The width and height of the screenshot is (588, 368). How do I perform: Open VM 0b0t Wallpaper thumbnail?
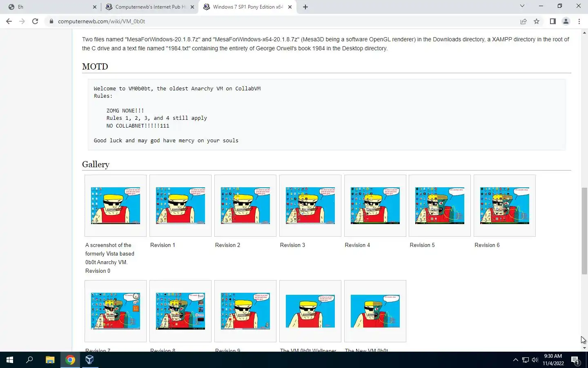click(x=310, y=311)
